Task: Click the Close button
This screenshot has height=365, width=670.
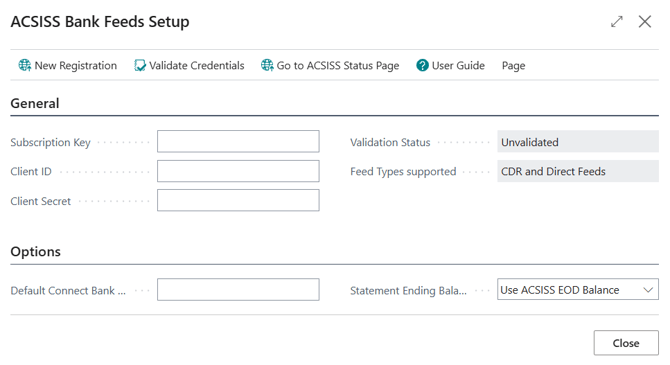Action: coord(626,343)
